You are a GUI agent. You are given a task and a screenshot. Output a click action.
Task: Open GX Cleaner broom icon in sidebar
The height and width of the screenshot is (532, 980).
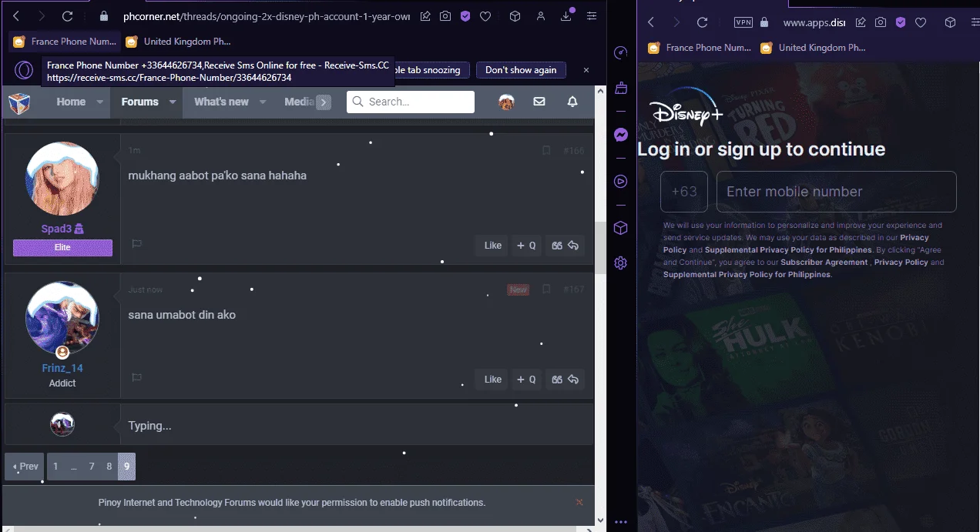(621, 89)
